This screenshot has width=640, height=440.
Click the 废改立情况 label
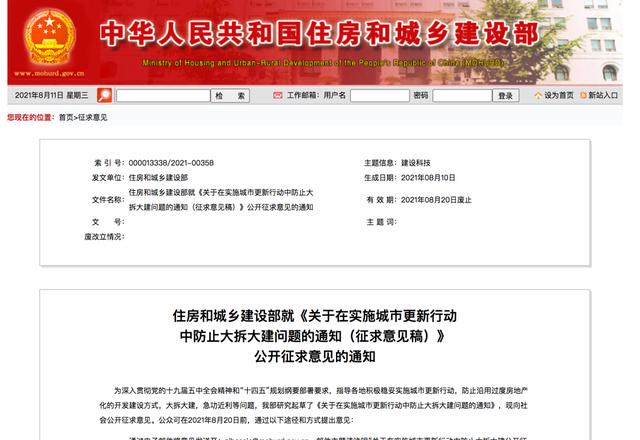pyautogui.click(x=104, y=237)
